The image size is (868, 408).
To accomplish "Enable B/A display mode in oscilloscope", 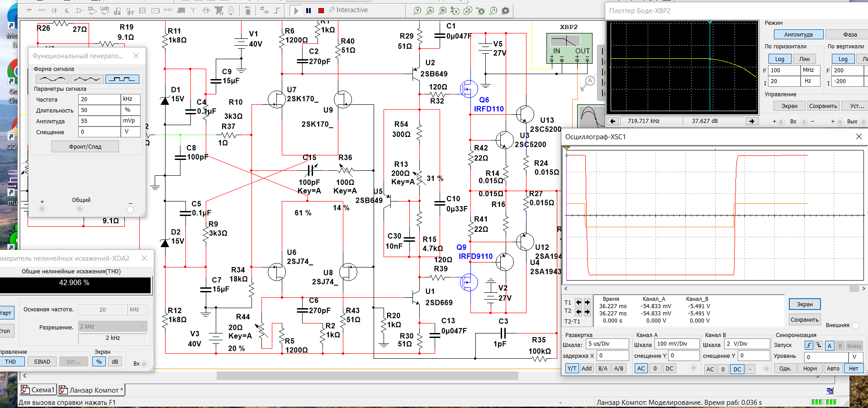I will click(x=603, y=369).
